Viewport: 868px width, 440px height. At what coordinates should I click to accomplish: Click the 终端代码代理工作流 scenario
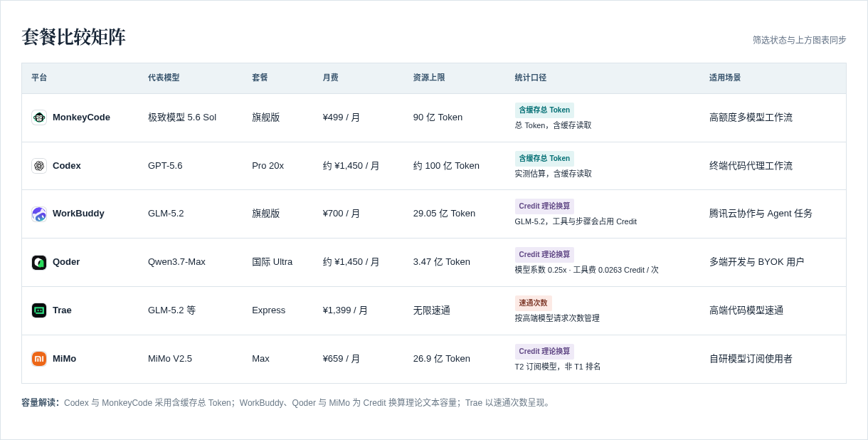[x=751, y=166]
